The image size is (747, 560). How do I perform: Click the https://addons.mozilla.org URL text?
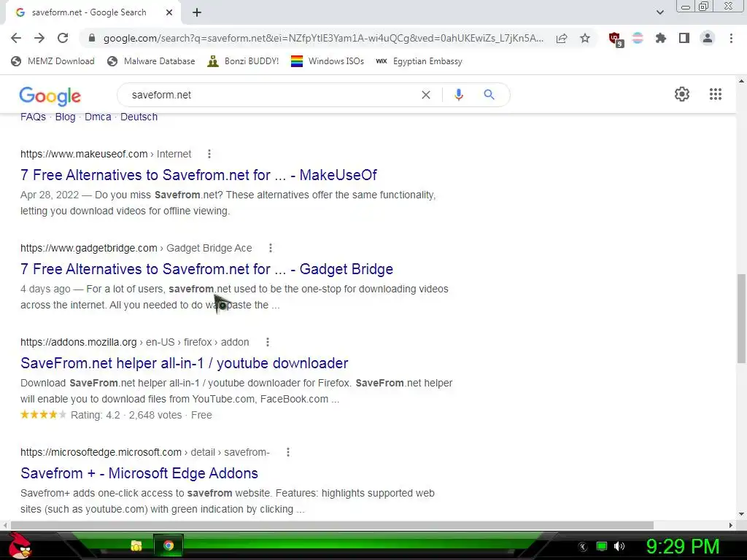click(79, 342)
